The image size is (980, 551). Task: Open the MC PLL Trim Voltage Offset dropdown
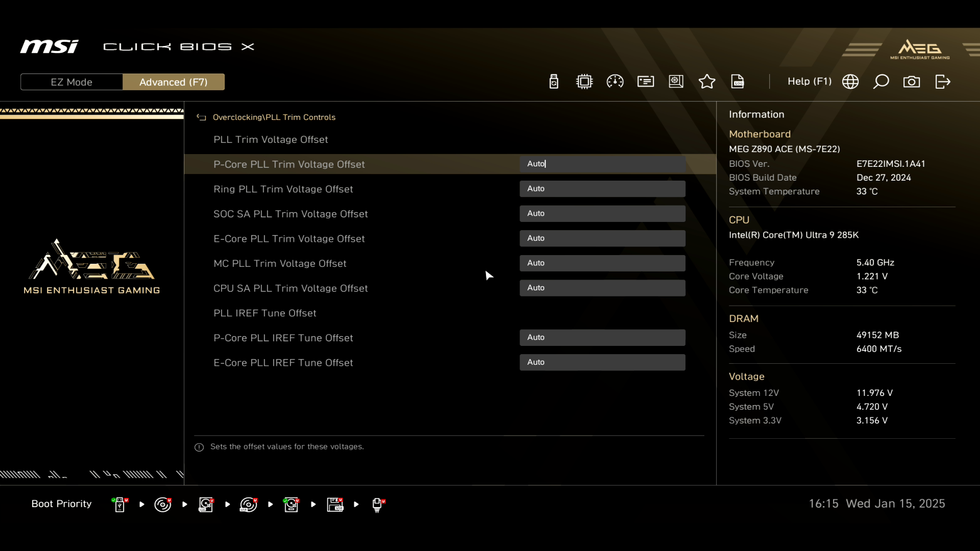point(602,263)
